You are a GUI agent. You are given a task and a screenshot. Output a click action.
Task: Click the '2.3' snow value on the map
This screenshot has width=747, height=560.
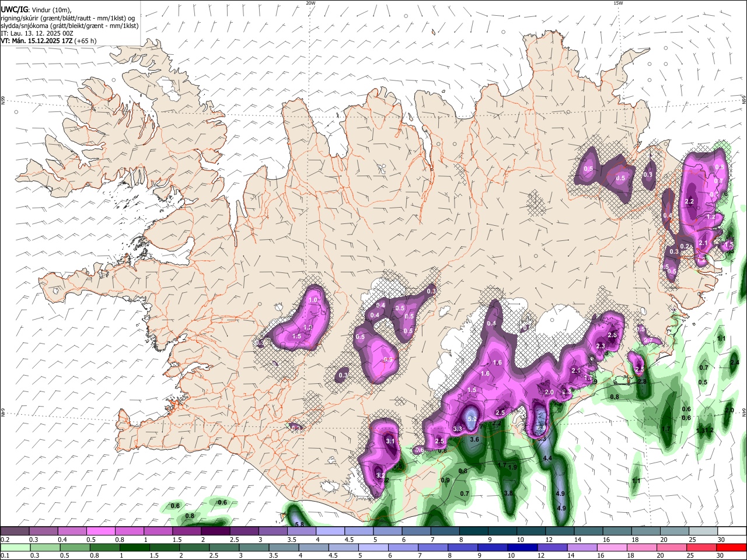601,346
